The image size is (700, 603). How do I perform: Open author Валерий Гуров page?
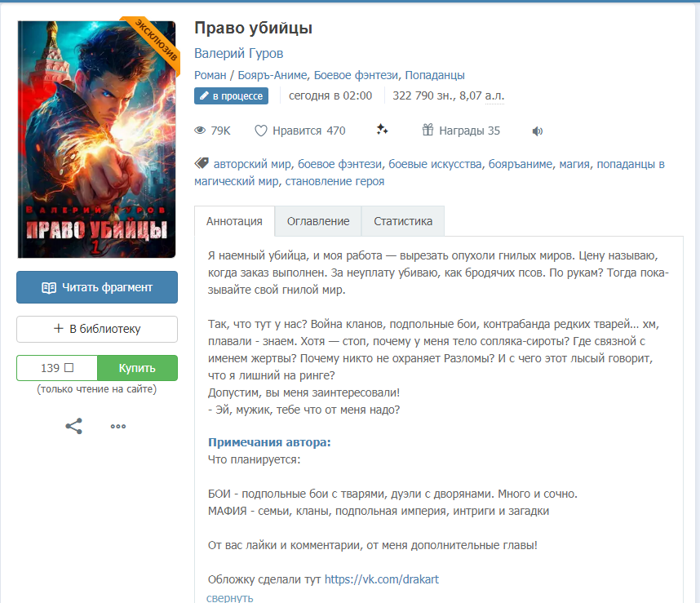pos(238,54)
